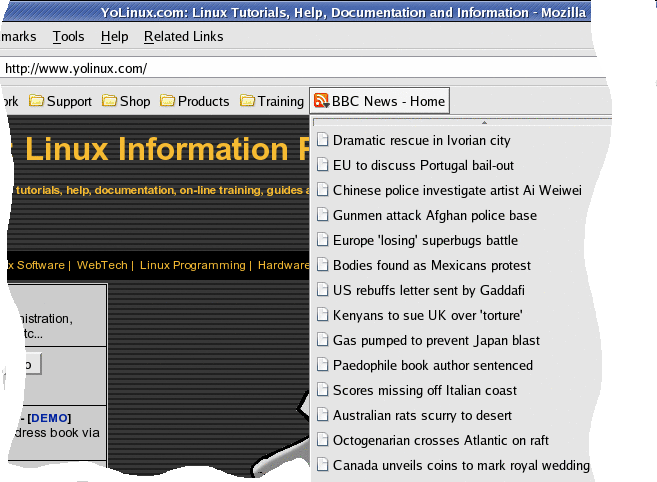
Task: Follow the Linux Programming page link
Action: tap(192, 265)
